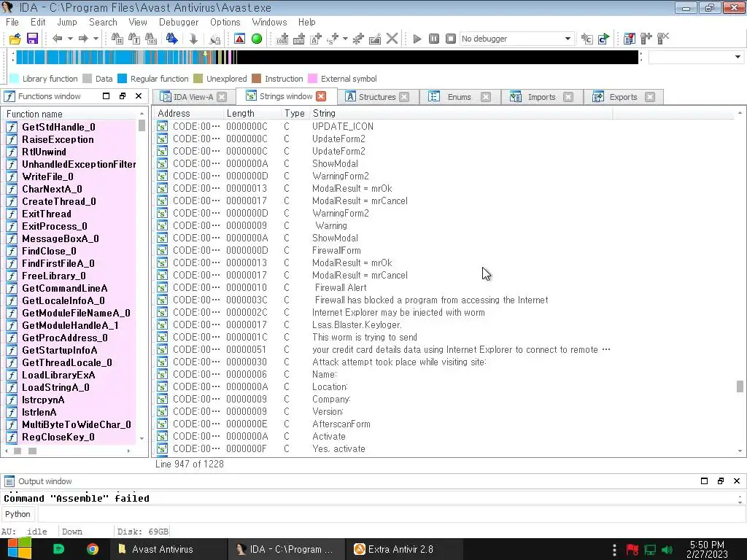
Task: Maximize the Functions window panel
Action: point(107,96)
